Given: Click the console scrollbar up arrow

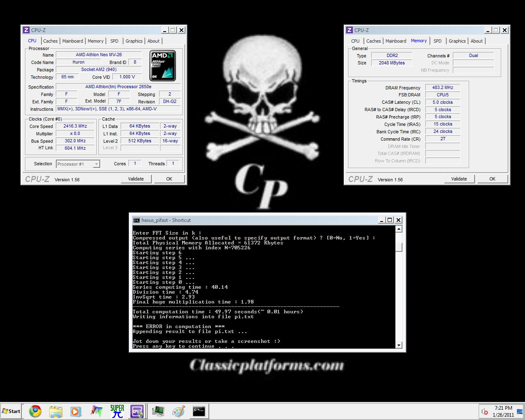Looking at the screenshot, I should 399,229.
